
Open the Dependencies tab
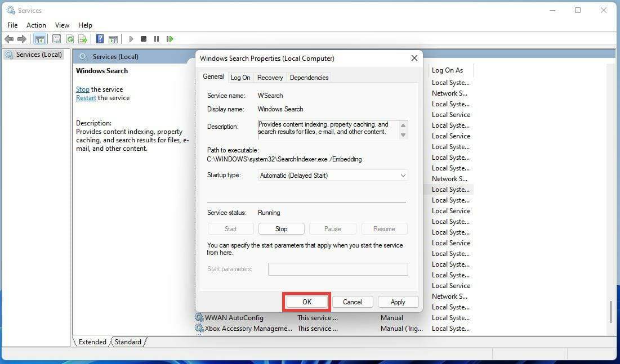point(309,77)
